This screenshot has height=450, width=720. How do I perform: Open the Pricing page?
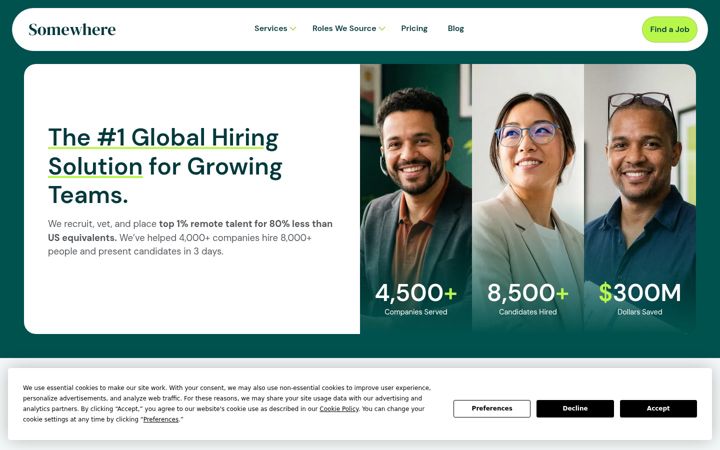click(414, 28)
